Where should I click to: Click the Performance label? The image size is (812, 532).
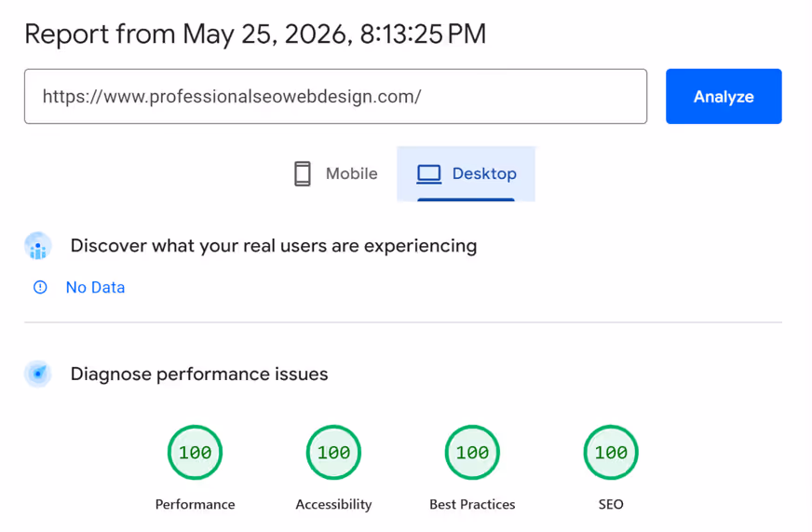click(196, 504)
